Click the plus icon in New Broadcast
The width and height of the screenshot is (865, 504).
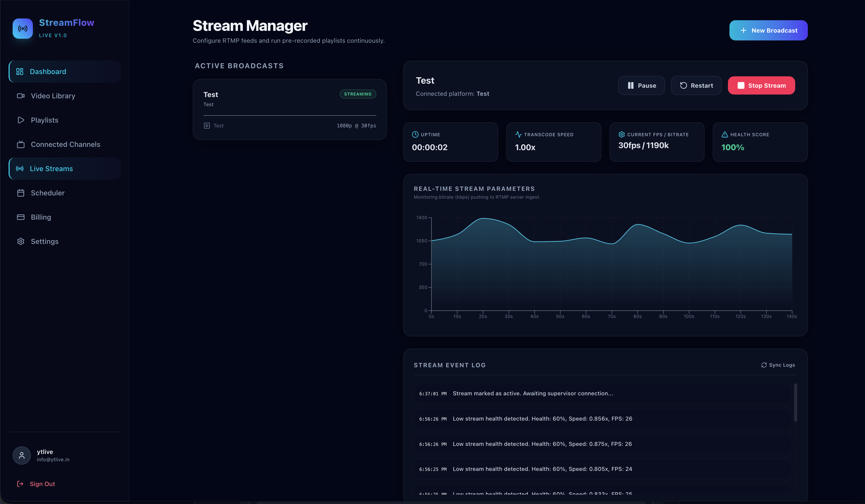click(744, 30)
